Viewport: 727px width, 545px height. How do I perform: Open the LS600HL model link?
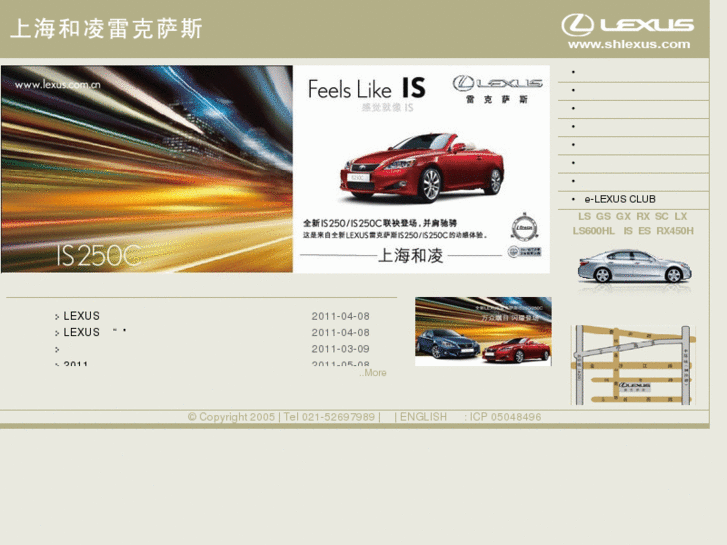point(593,231)
